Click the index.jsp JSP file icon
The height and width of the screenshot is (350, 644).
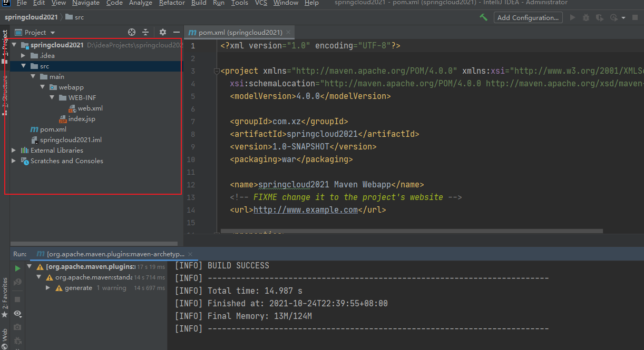[x=63, y=119]
